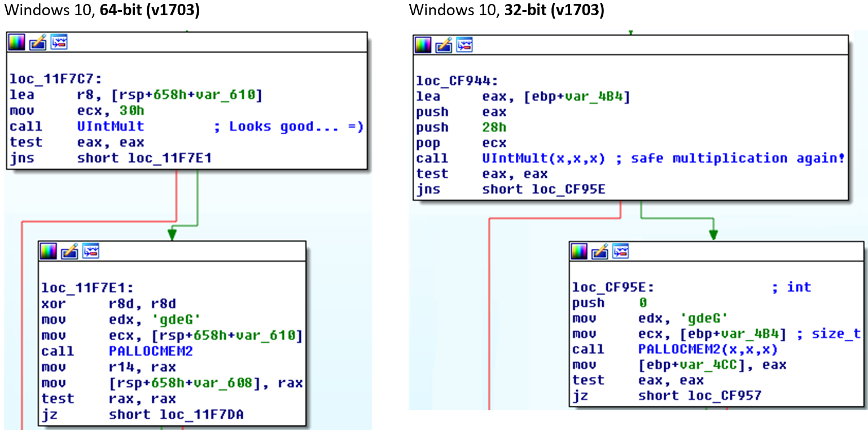Click pencil edit icon on loc_11F7E1 block
Image resolution: width=868 pixels, height=430 pixels.
pyautogui.click(x=70, y=251)
